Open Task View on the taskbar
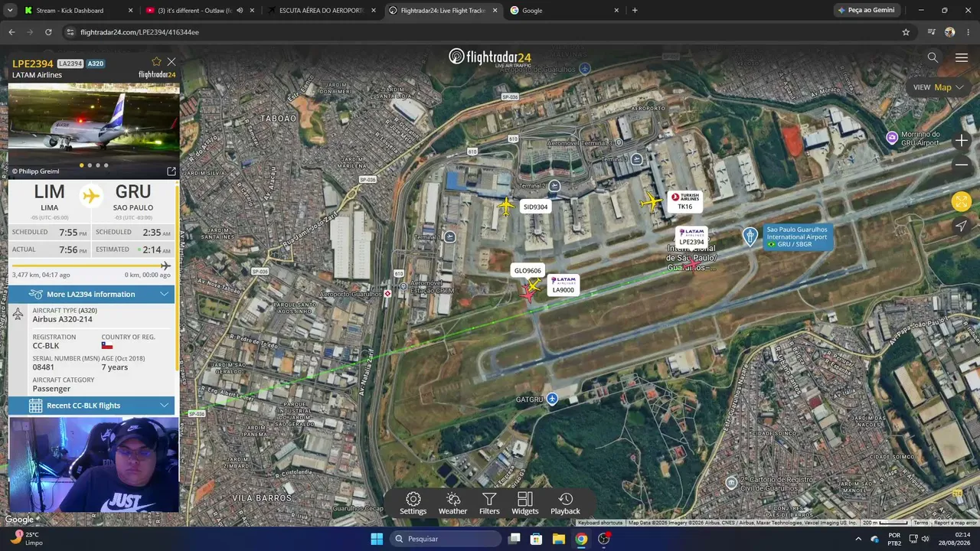The width and height of the screenshot is (980, 551). (514, 539)
